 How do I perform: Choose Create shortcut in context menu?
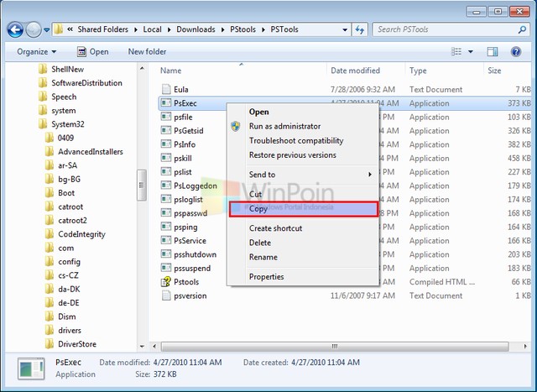click(304, 228)
